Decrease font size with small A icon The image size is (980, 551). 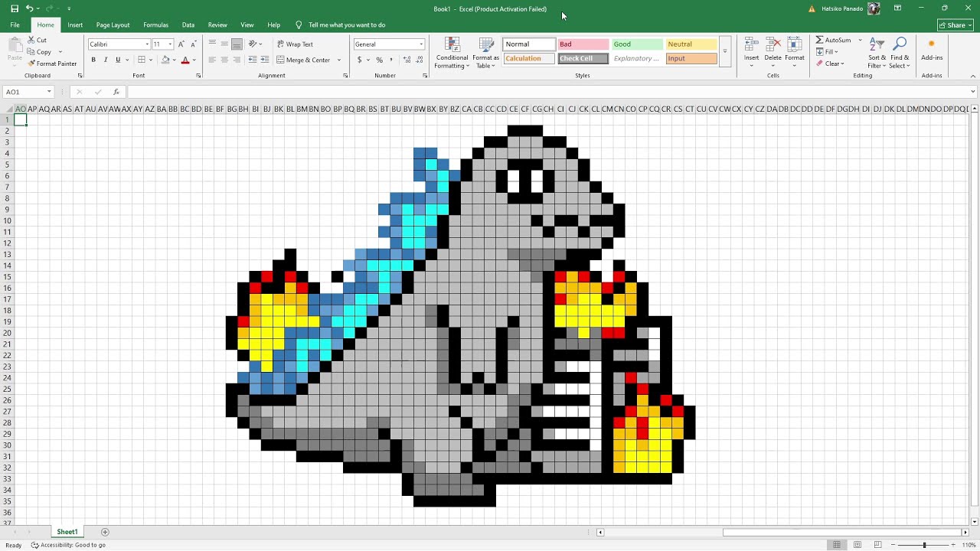pos(193,44)
